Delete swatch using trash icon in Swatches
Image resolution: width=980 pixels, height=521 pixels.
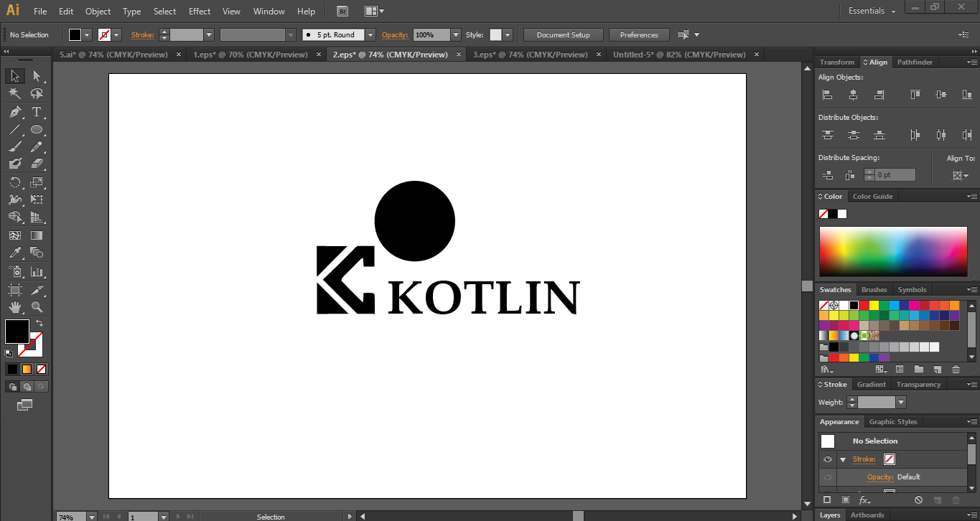click(956, 370)
